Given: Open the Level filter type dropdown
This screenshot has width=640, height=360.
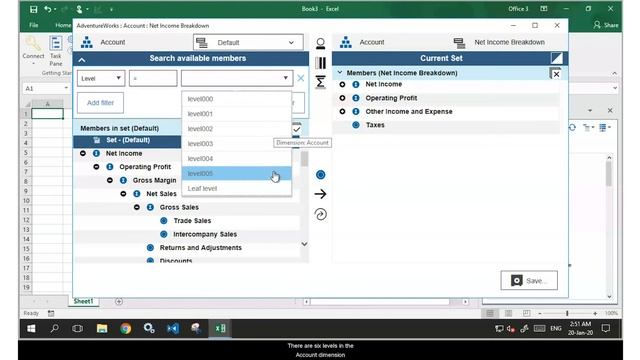Looking at the screenshot, I should click(101, 78).
